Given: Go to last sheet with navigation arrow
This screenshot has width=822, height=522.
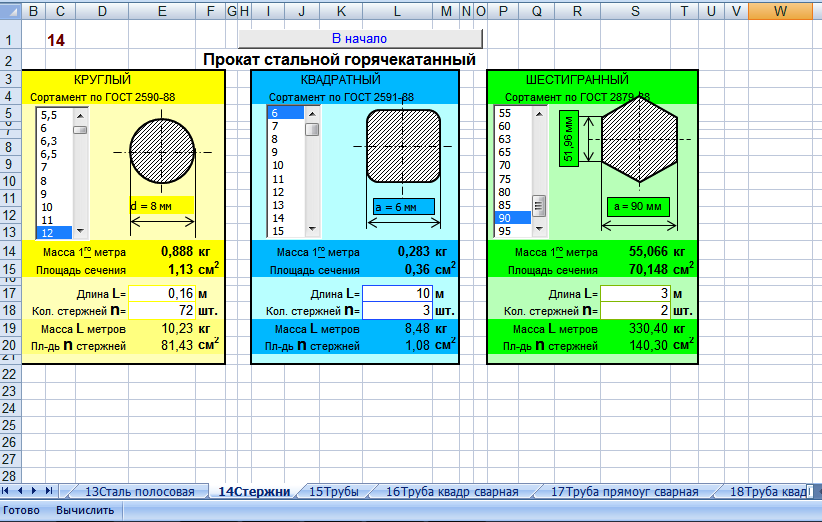Looking at the screenshot, I should coord(49,491).
